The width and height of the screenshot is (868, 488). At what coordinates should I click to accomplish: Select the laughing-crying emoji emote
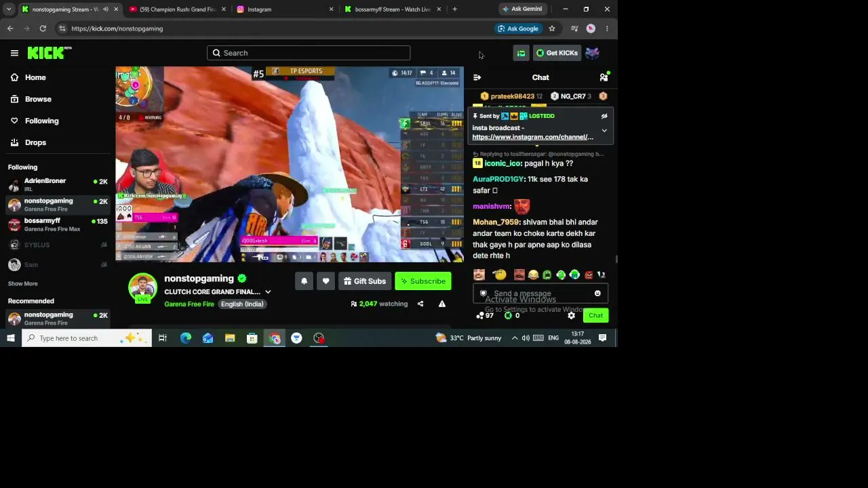click(x=533, y=275)
